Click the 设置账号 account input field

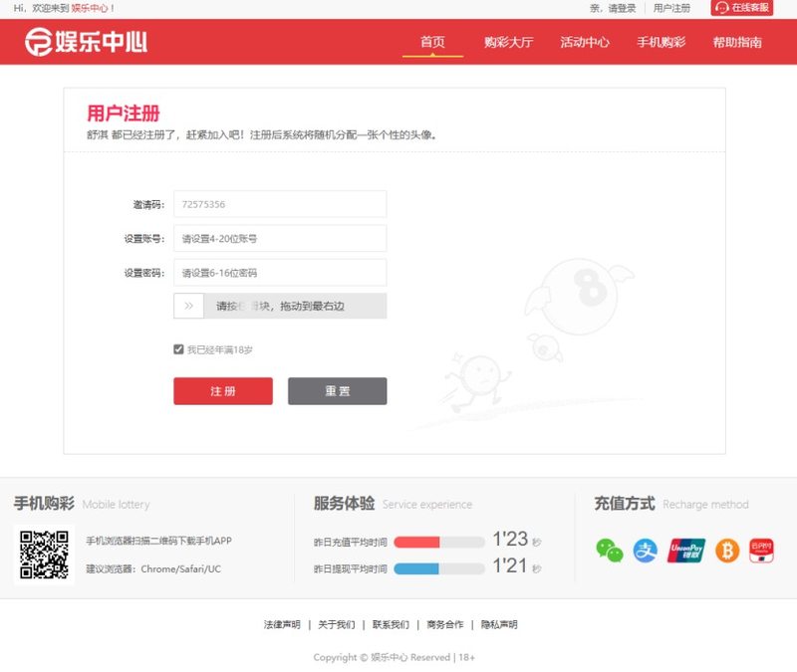(x=280, y=238)
